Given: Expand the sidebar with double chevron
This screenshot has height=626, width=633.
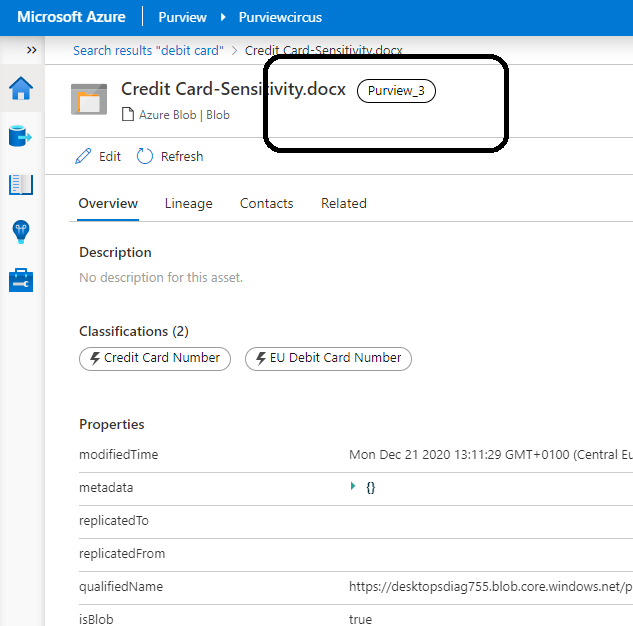Looking at the screenshot, I should (31, 50).
